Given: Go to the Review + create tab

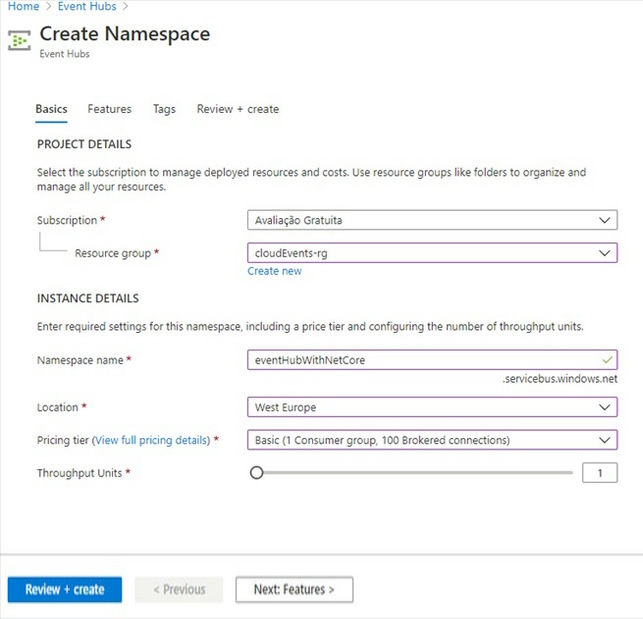Looking at the screenshot, I should (x=237, y=109).
